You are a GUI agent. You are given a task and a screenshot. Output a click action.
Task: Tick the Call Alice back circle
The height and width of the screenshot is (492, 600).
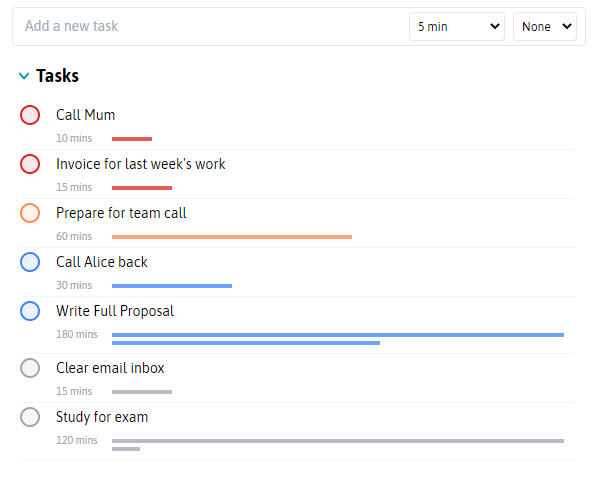(30, 262)
